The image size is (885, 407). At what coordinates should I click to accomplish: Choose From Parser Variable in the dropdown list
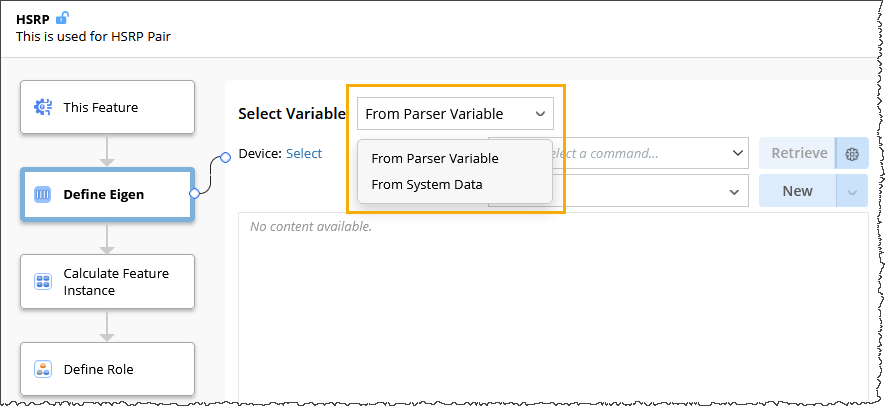(434, 158)
